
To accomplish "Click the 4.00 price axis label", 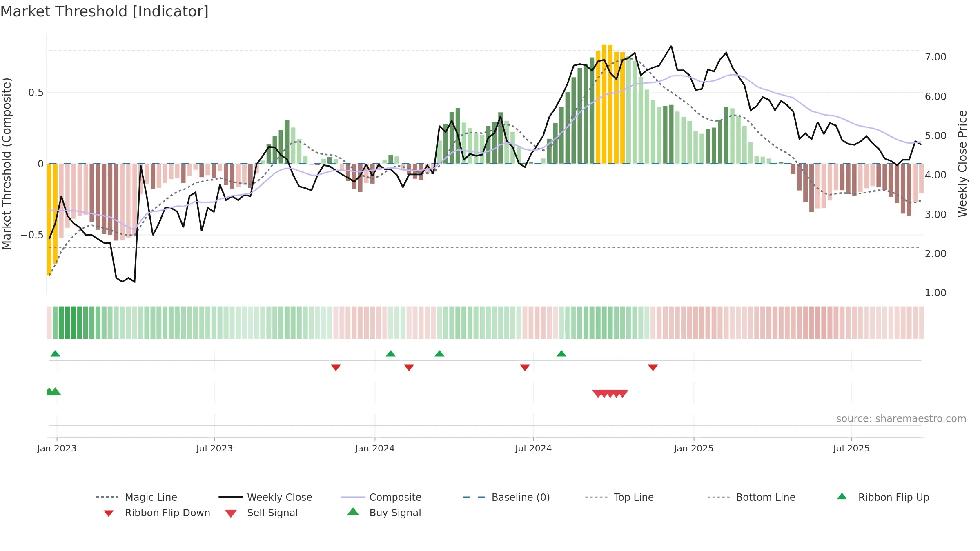I will (935, 175).
